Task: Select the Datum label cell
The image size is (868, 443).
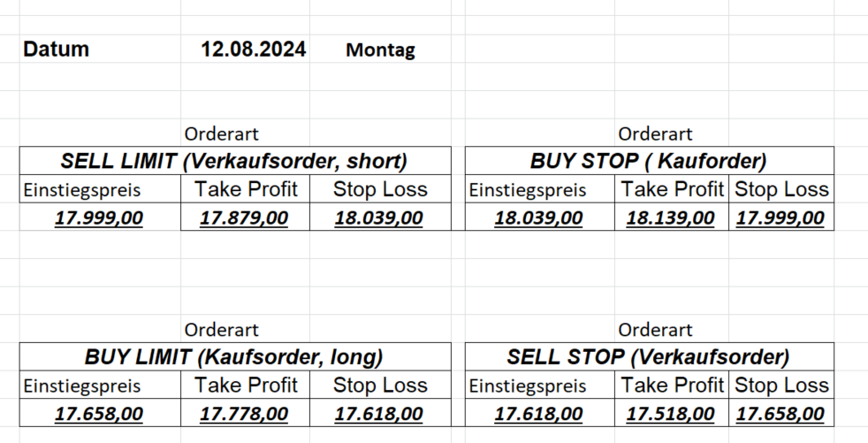Action: point(57,50)
